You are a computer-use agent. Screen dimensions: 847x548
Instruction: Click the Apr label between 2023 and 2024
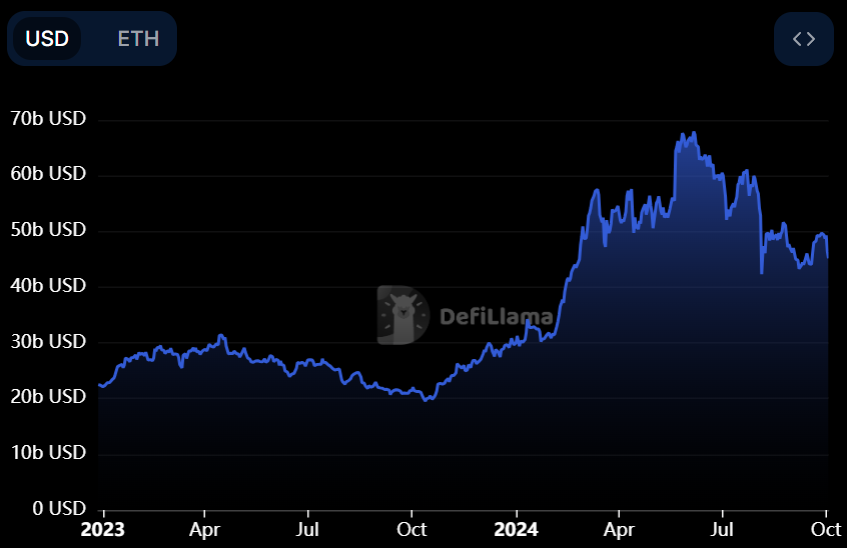pos(205,529)
